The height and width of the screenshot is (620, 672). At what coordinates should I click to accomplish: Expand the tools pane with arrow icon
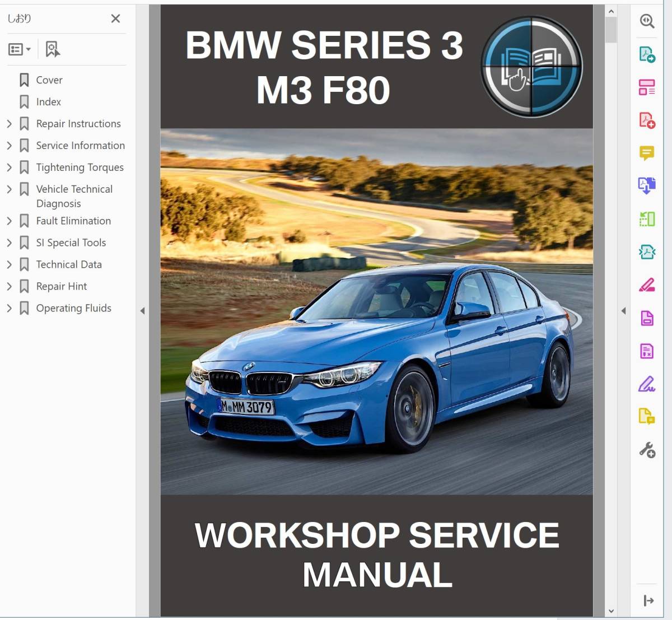(648, 601)
